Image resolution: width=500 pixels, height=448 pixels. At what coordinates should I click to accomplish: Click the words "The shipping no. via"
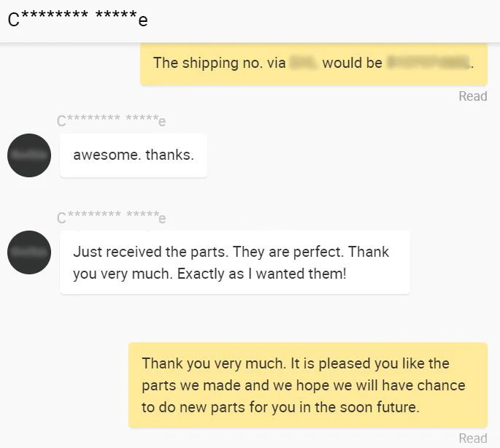219,63
